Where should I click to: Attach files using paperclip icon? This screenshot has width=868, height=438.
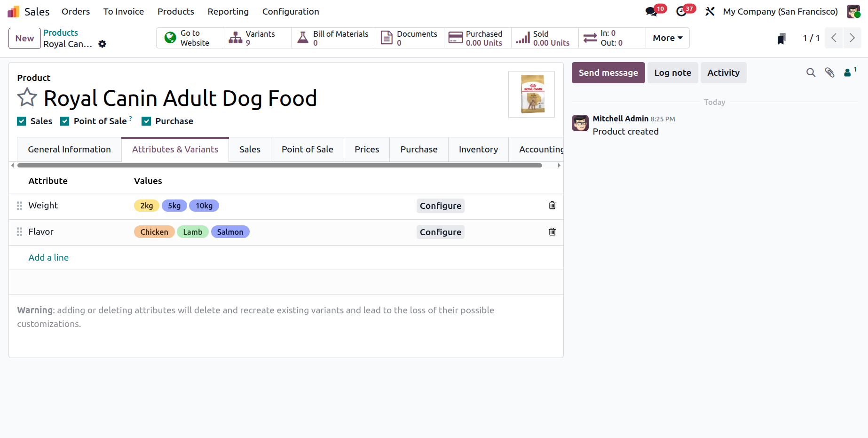point(829,72)
